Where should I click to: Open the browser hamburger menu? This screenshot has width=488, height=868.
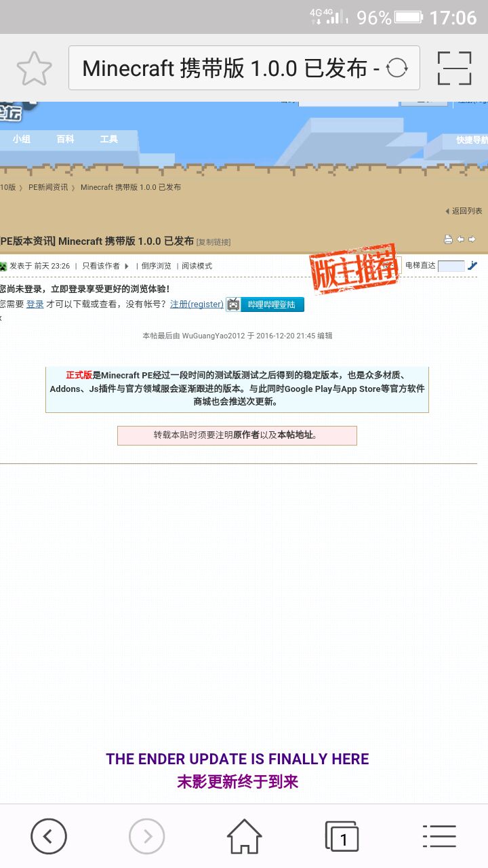click(439, 836)
